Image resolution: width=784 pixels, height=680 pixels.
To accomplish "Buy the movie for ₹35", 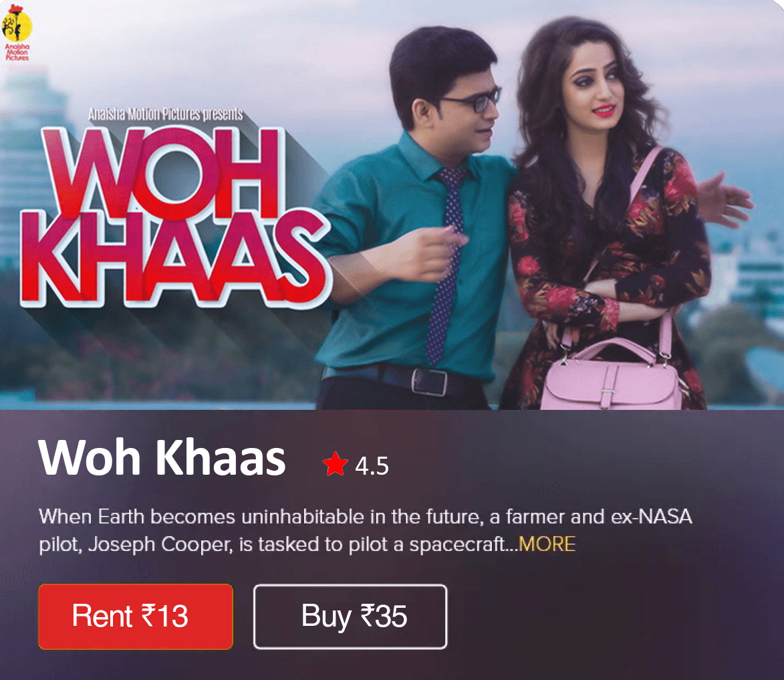I will [x=350, y=616].
